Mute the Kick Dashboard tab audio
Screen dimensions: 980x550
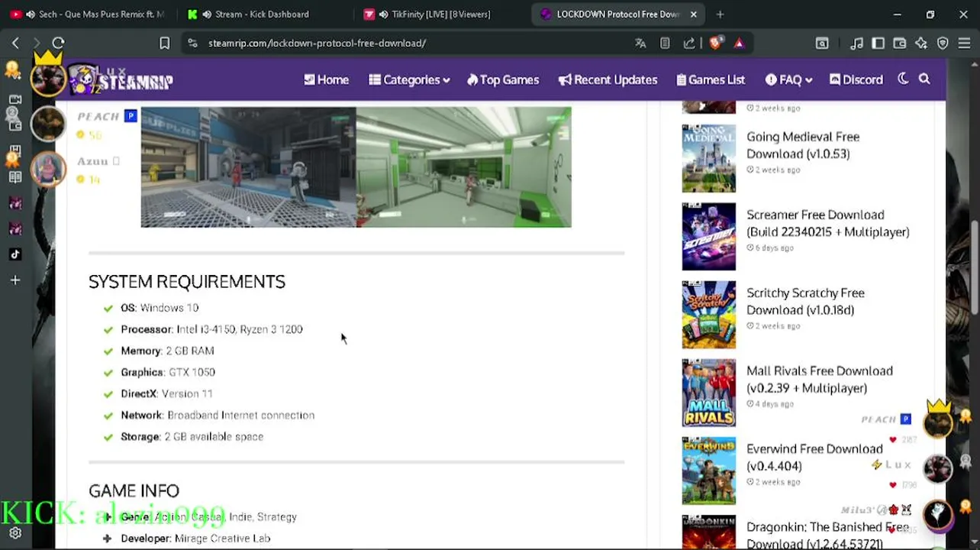click(206, 14)
